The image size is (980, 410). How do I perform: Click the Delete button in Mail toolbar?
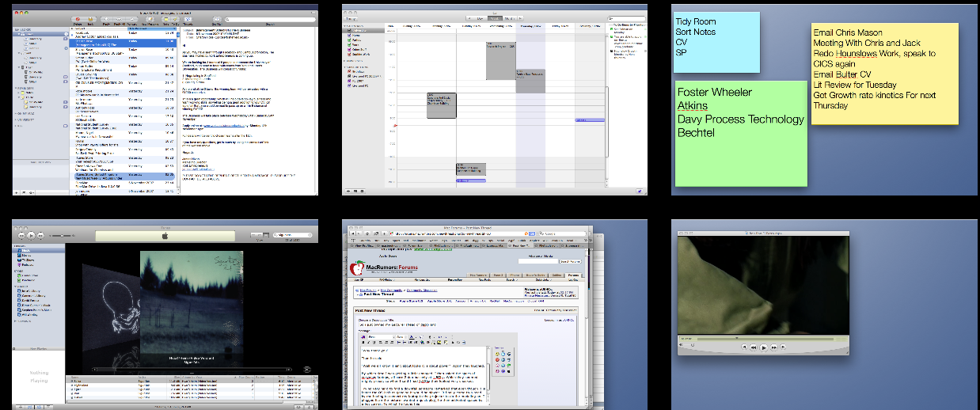[78, 19]
